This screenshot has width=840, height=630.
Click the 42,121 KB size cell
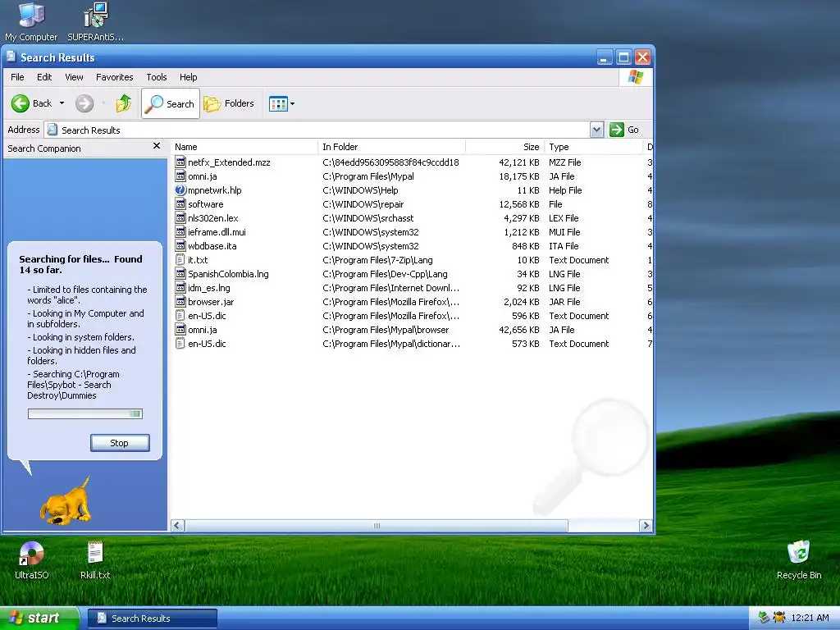[518, 162]
